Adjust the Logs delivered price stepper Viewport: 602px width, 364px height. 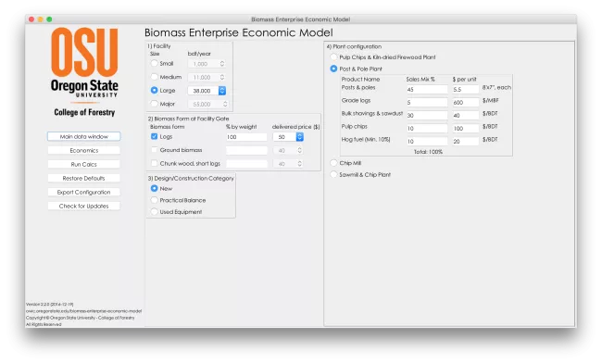tap(299, 137)
